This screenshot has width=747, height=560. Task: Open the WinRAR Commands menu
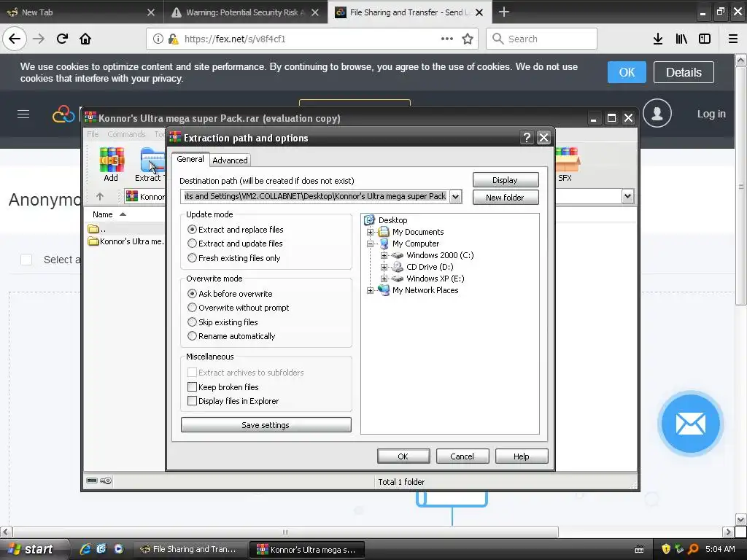126,134
